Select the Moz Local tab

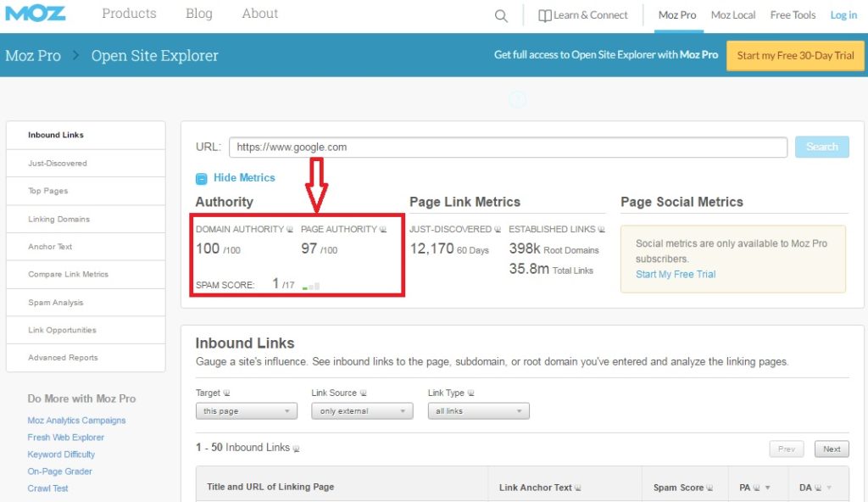(733, 15)
